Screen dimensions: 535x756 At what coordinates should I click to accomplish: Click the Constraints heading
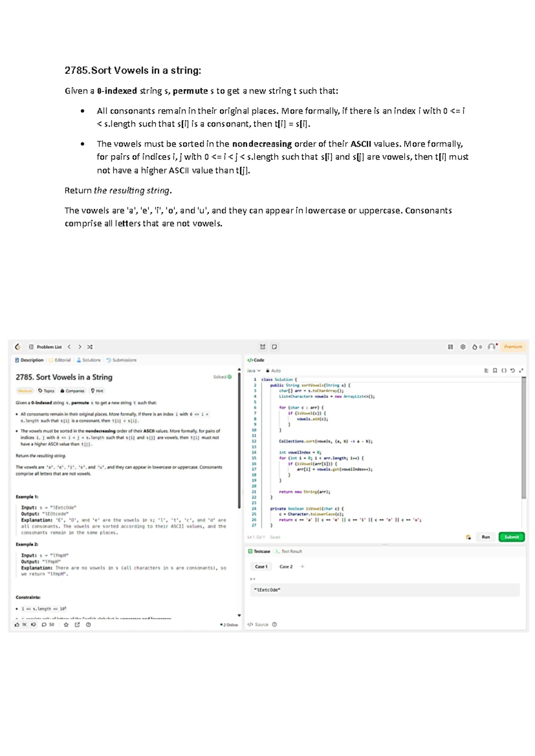click(28, 597)
